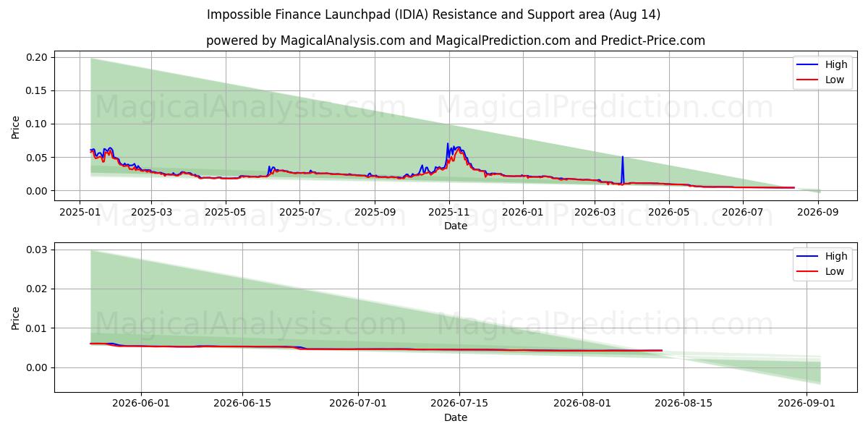
Task: Click the 'Date' axis title under the bottom chart
Action: (x=456, y=417)
